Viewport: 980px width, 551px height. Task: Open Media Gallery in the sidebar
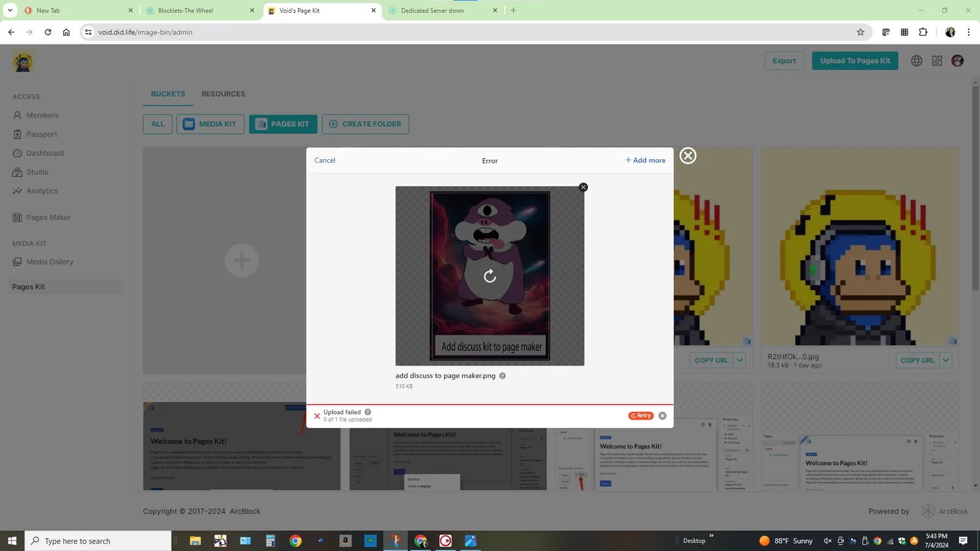(x=50, y=261)
